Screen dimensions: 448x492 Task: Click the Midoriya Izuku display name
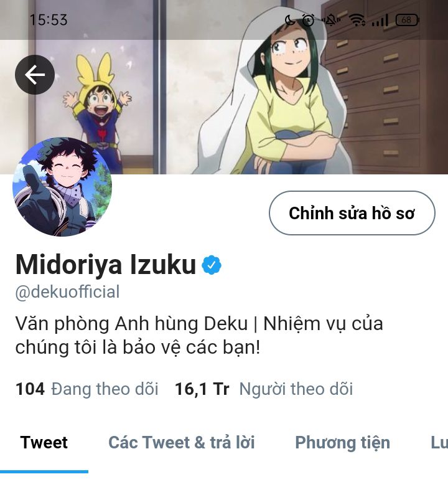point(106,265)
